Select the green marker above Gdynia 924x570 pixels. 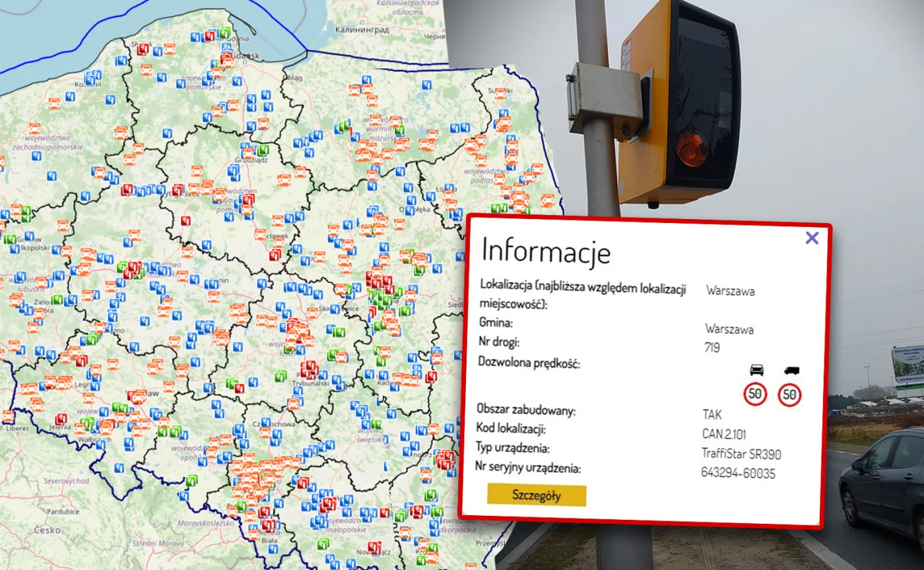coord(224,33)
